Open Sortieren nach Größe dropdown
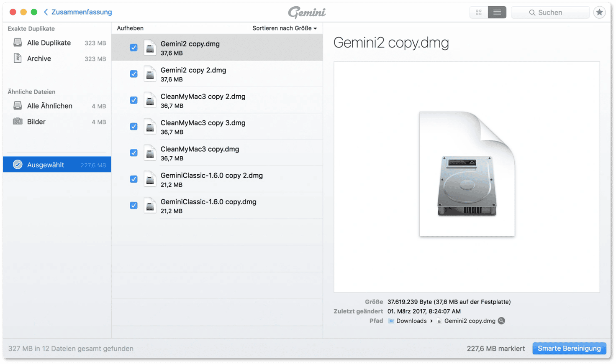616x364 pixels. pyautogui.click(x=285, y=28)
